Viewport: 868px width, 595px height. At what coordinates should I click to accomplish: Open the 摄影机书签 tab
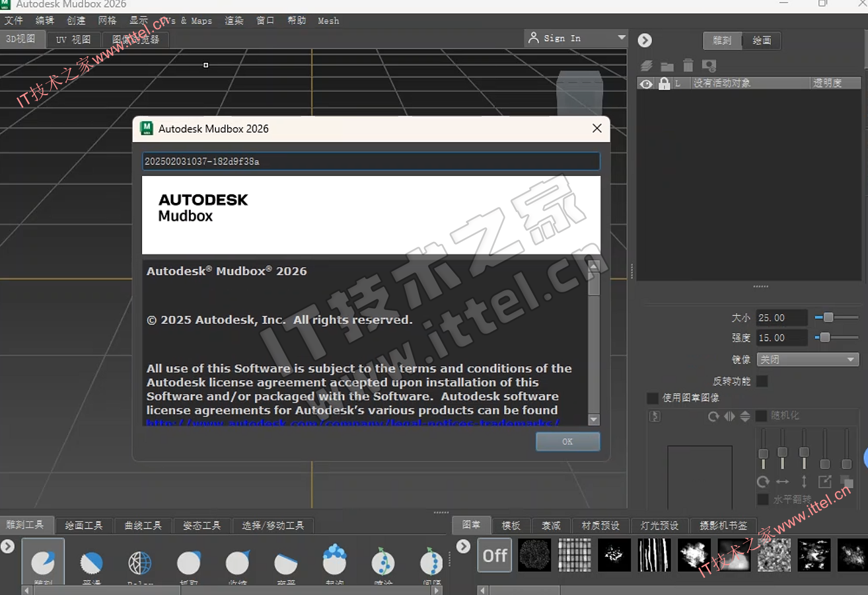[x=723, y=526]
